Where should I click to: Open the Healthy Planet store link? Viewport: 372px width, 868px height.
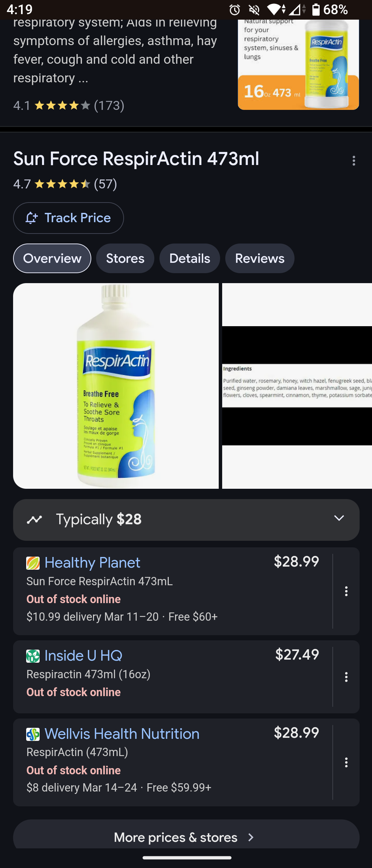pos(92,563)
